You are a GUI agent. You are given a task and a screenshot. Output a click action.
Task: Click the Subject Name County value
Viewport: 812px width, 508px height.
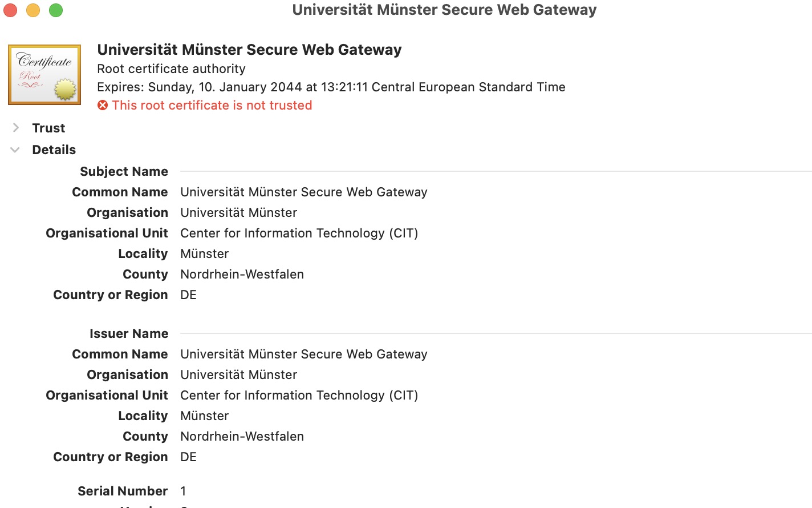click(242, 275)
